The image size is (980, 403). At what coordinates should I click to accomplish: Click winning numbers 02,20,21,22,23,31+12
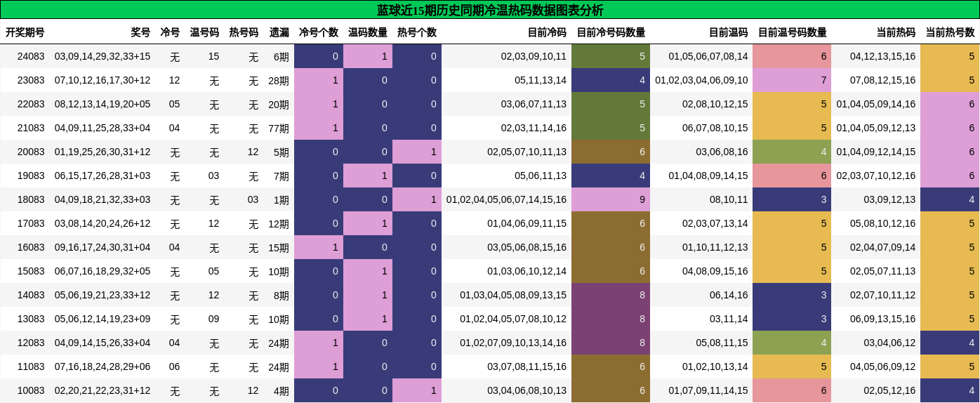(x=102, y=390)
